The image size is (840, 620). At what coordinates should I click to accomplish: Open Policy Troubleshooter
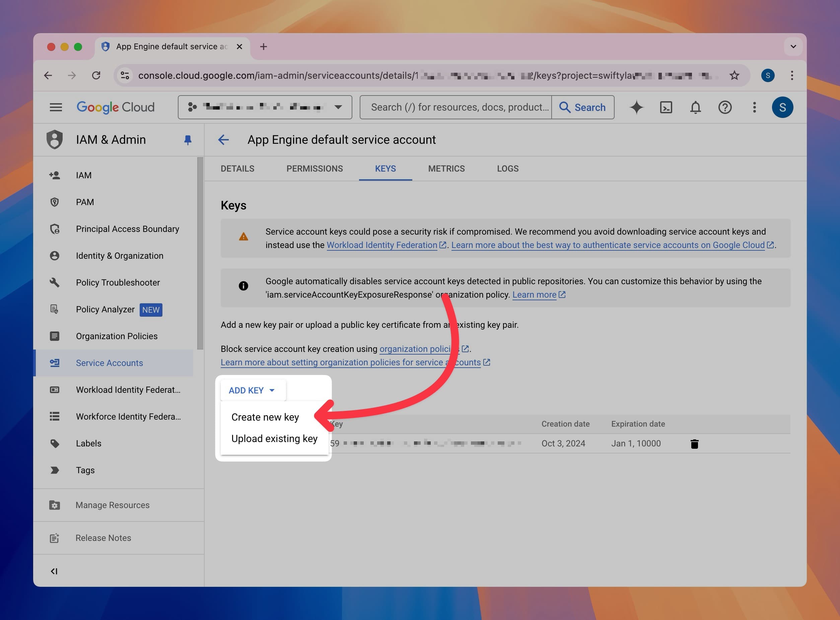point(114,283)
